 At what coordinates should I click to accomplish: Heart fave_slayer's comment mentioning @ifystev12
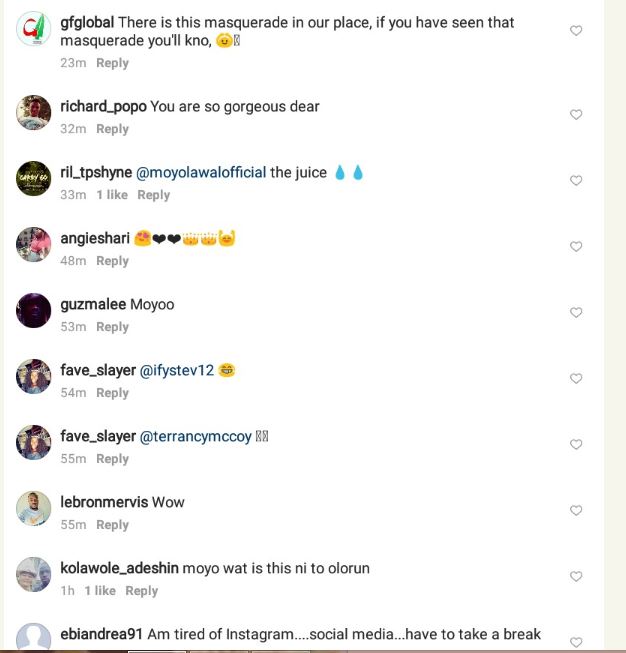[x=576, y=379]
